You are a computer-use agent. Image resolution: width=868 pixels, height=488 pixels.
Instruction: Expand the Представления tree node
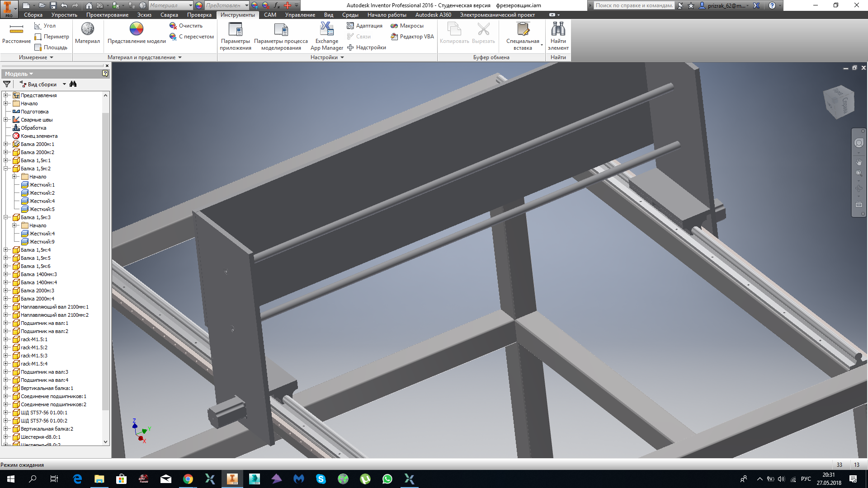coord(6,95)
